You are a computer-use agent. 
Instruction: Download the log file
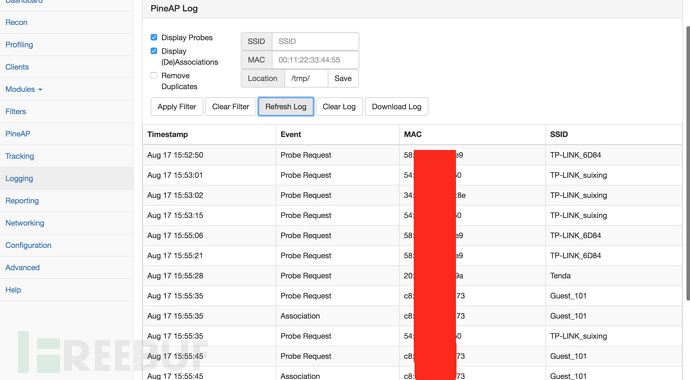click(396, 106)
